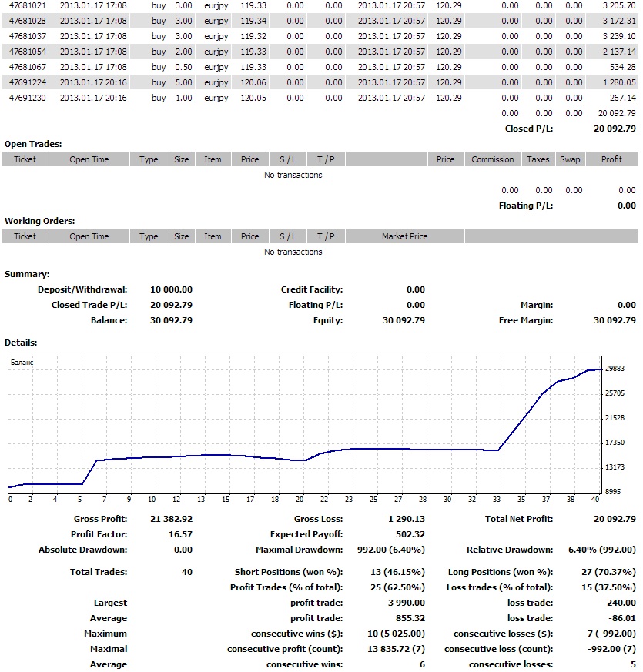Select the profit amount 2 137.14
The image size is (643, 672).
pyautogui.click(x=619, y=52)
